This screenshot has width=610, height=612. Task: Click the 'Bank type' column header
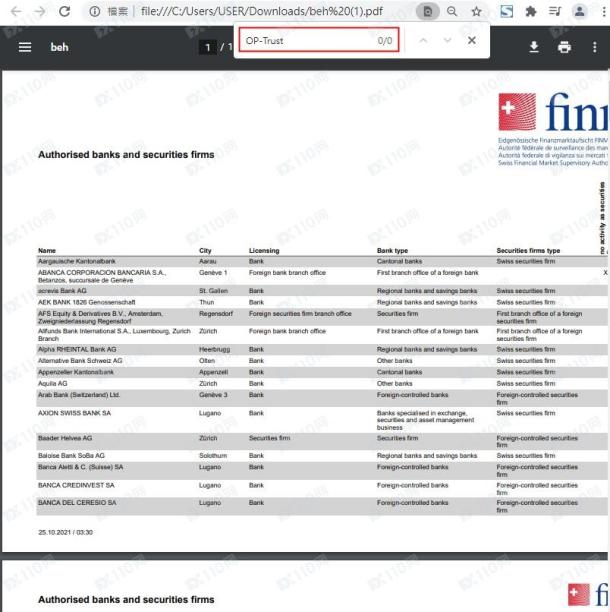coord(392,251)
